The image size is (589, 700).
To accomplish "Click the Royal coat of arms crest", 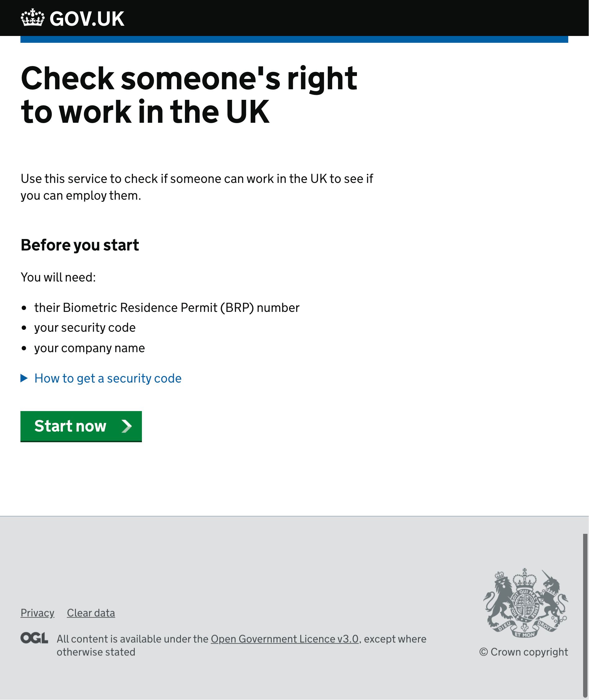I will tap(525, 603).
